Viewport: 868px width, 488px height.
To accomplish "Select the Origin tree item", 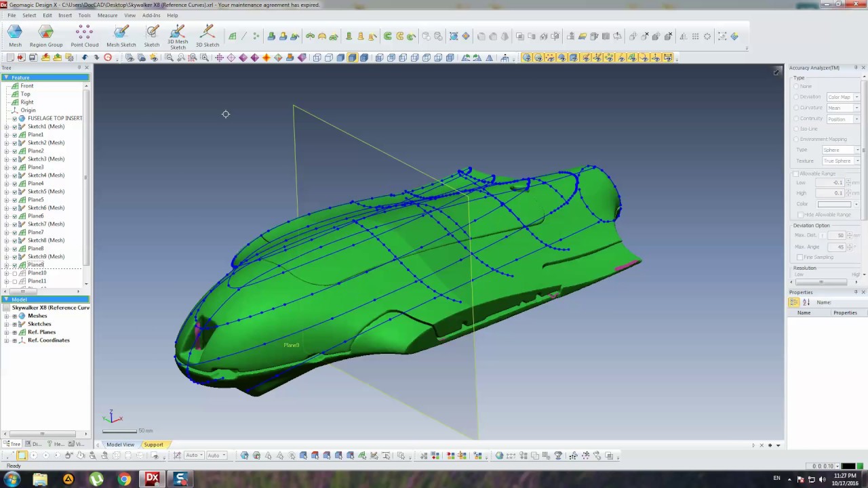I will [28, 110].
